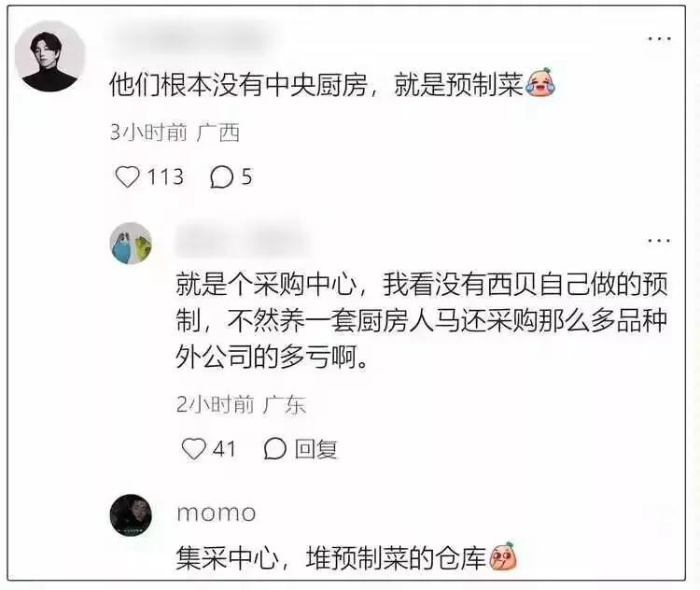Click blurred username of parrot-avatar replier

click(x=244, y=242)
